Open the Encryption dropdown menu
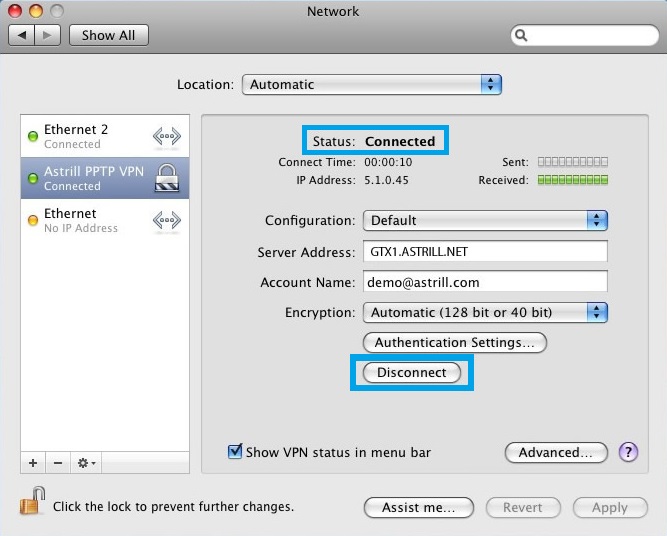The height and width of the screenshot is (536, 667). click(485, 312)
